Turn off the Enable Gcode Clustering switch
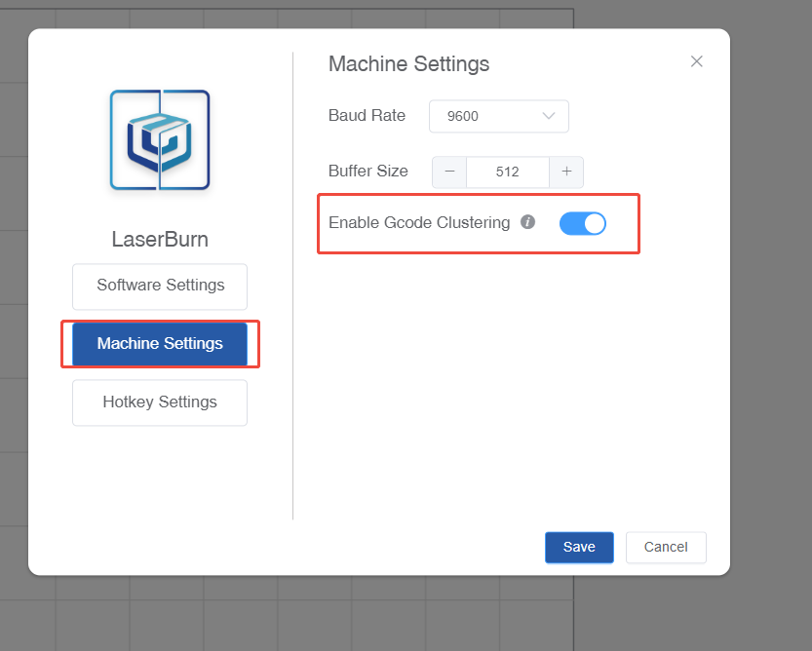The image size is (812, 651). (582, 223)
